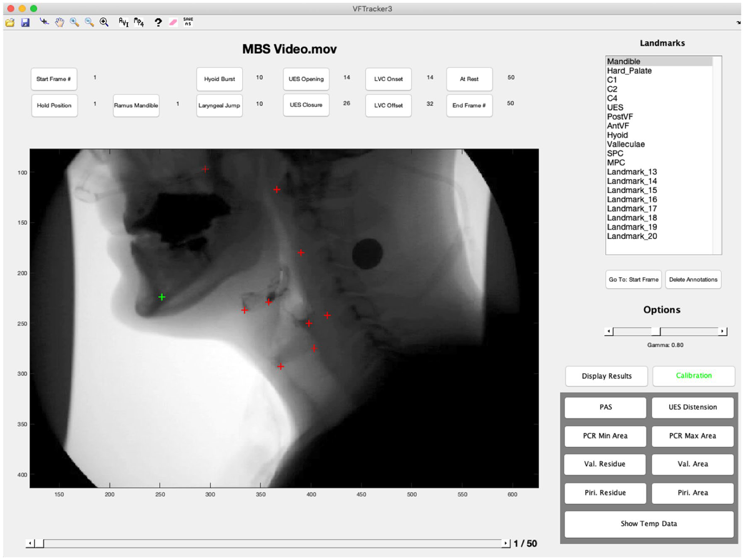This screenshot has height=560, width=745.
Task: Click the Piri. Residue button
Action: click(605, 493)
